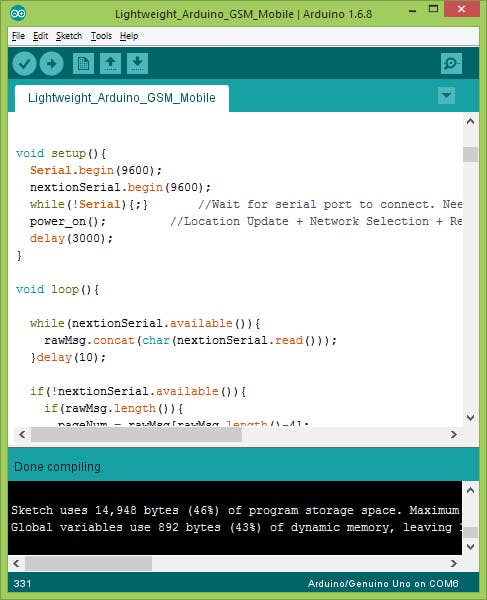Expand the tab options dropdown arrow

coord(446,95)
